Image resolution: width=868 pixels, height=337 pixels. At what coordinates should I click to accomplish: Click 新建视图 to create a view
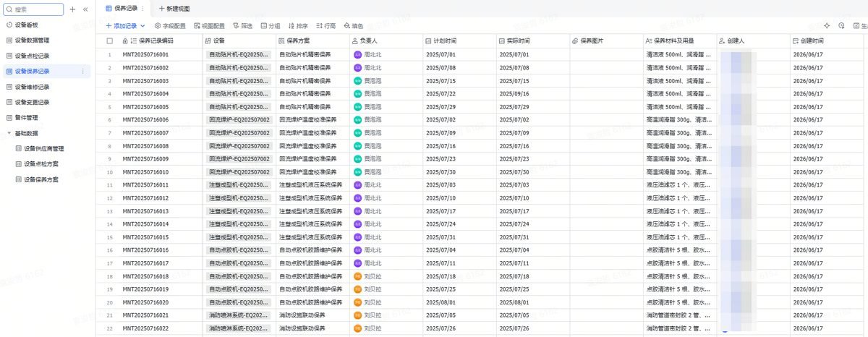[174, 8]
